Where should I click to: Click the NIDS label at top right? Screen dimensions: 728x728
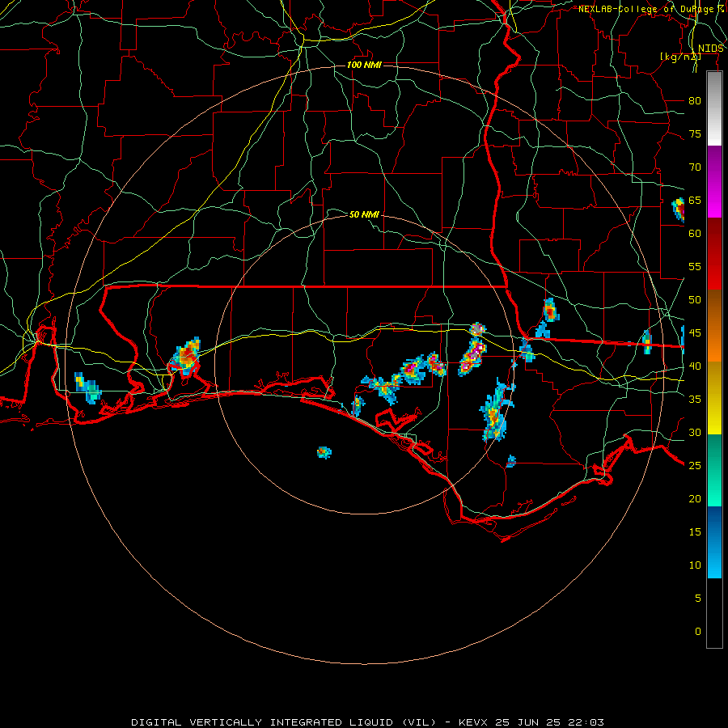point(711,49)
